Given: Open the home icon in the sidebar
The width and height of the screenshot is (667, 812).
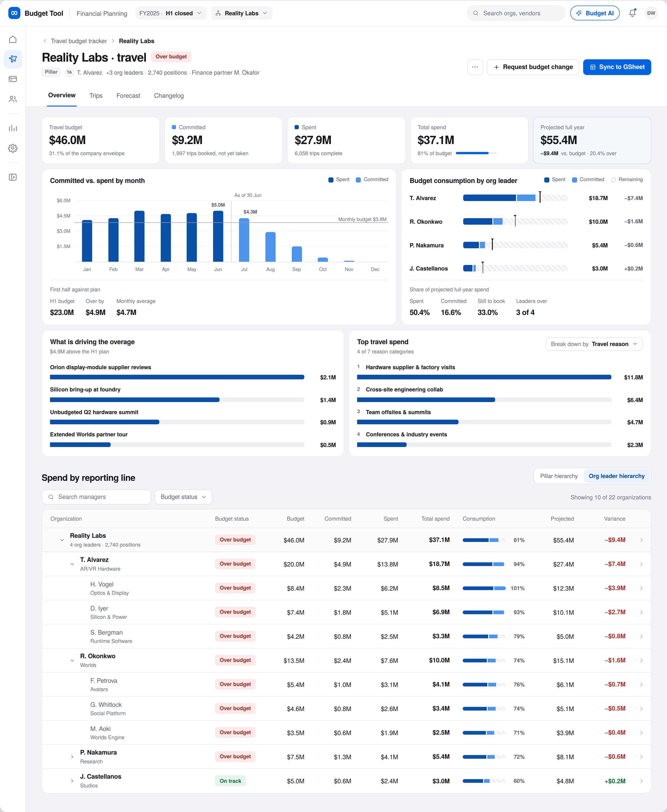Looking at the screenshot, I should coord(13,39).
